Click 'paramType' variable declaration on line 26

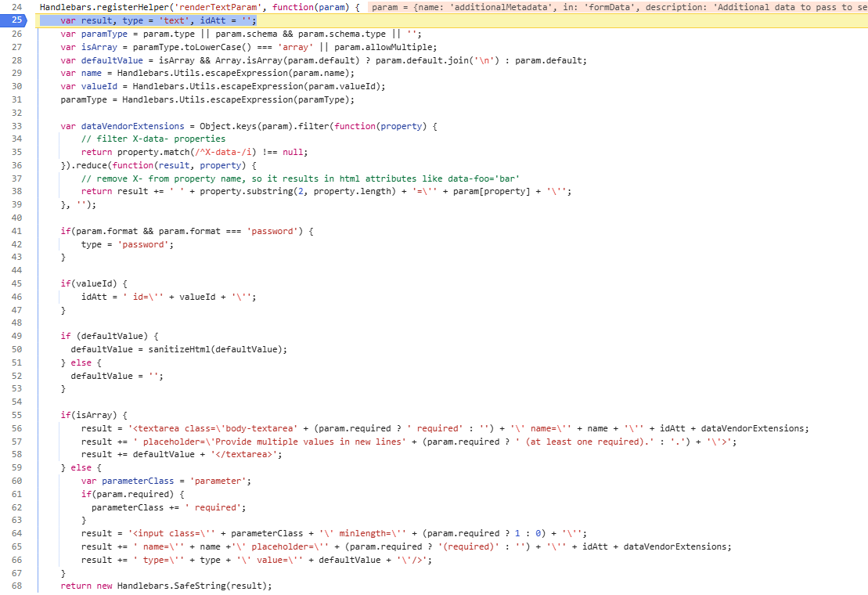[x=104, y=34]
